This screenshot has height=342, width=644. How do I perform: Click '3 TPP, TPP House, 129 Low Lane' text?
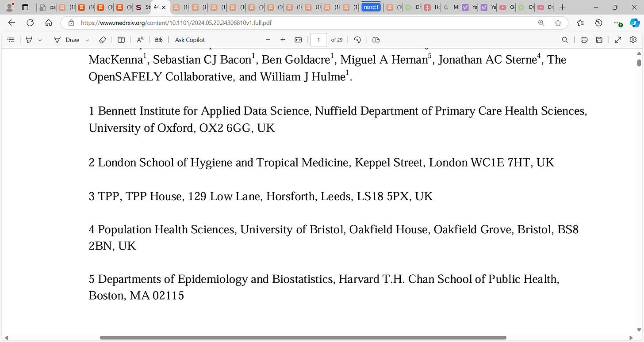pos(176,196)
